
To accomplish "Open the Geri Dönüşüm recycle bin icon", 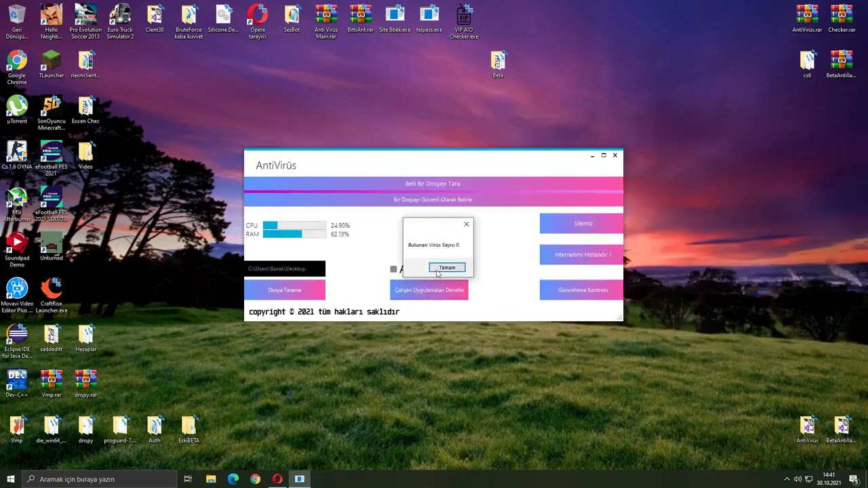I will 17,22.
